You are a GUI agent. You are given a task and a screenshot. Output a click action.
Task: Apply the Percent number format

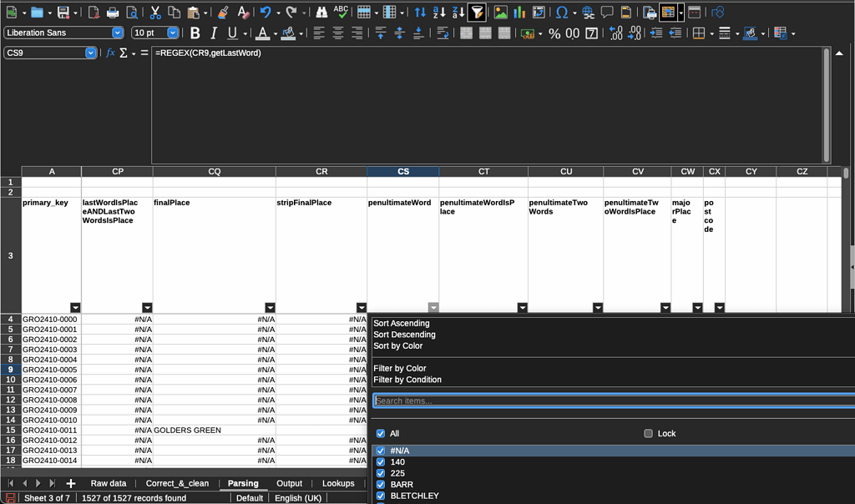553,33
